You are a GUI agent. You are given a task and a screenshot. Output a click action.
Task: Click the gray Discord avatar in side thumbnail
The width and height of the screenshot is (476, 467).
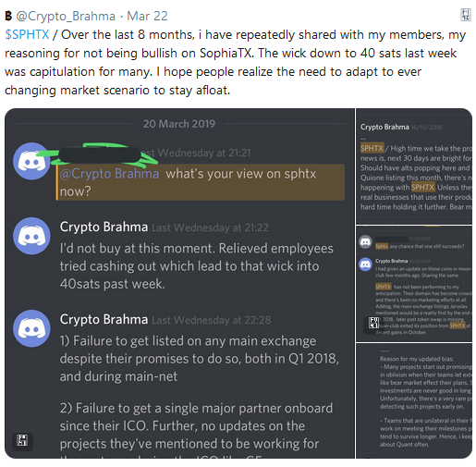click(365, 241)
